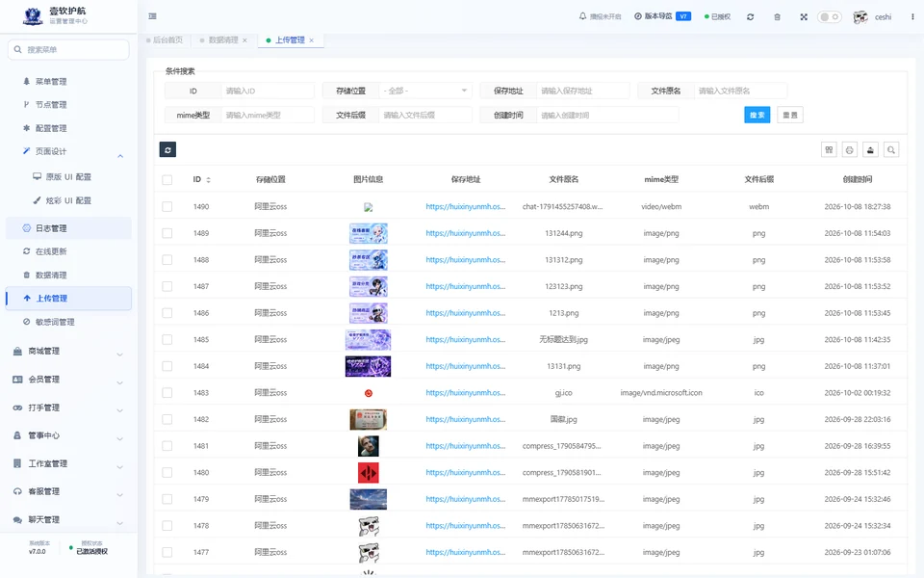Open the ceshi user avatar
The image size is (924, 578).
pyautogui.click(x=860, y=17)
